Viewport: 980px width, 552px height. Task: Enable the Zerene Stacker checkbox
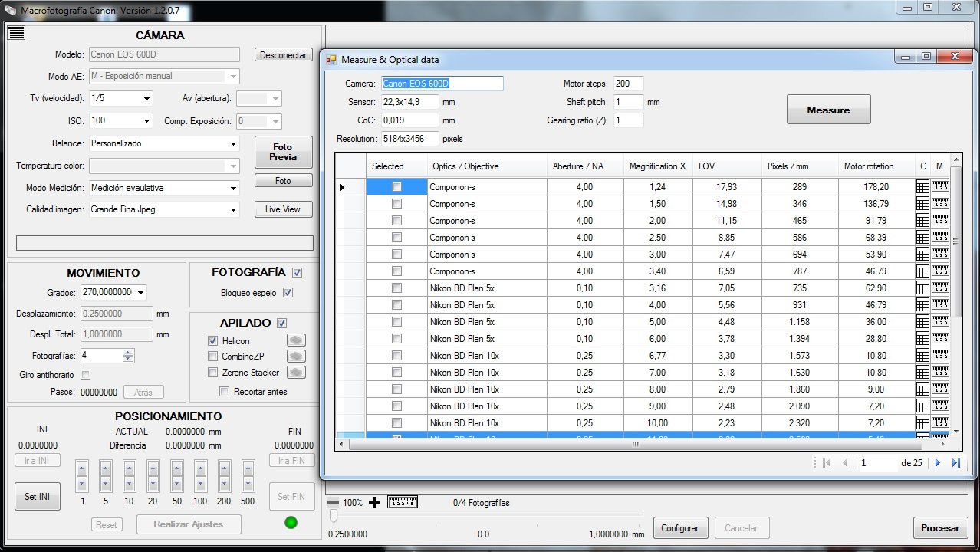click(x=213, y=373)
